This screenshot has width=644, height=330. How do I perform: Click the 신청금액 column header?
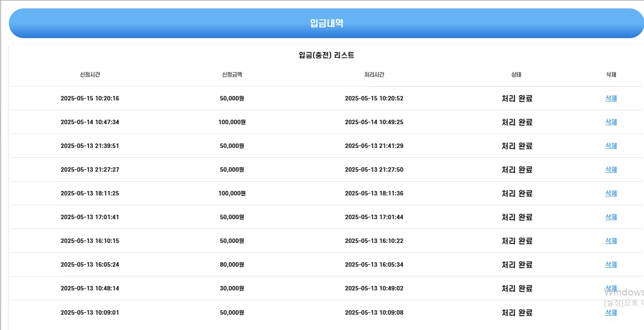[232, 75]
